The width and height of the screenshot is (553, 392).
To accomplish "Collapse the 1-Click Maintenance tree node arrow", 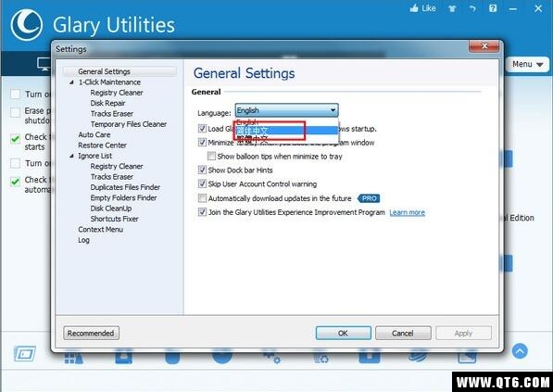I will tap(72, 82).
